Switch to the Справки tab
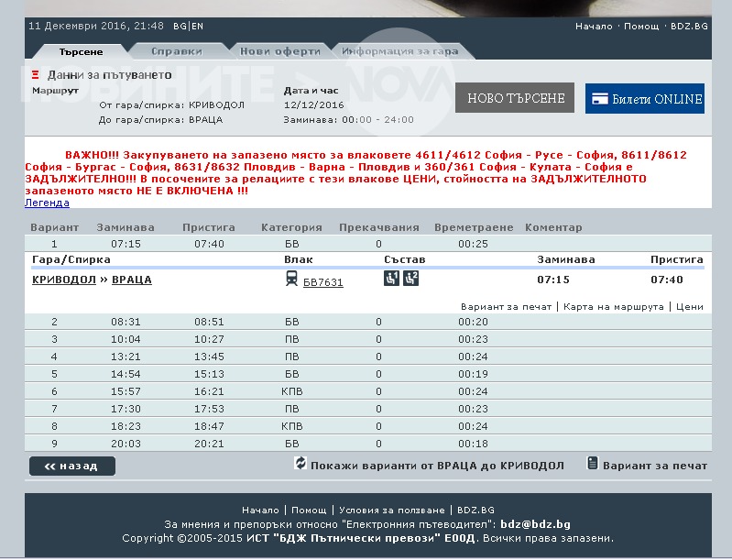 coord(176,52)
